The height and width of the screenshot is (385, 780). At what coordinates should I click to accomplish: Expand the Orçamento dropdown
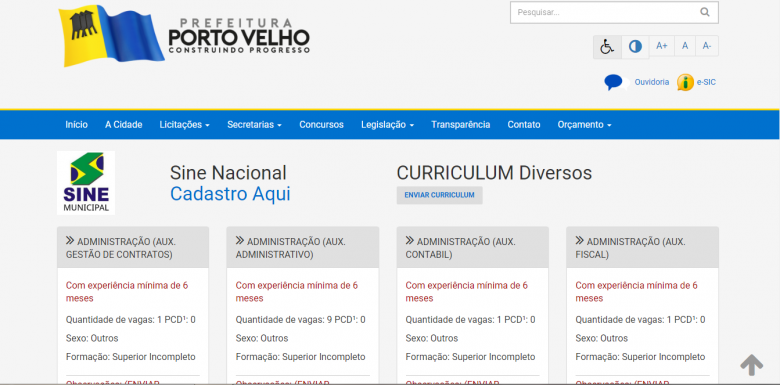[x=585, y=125]
